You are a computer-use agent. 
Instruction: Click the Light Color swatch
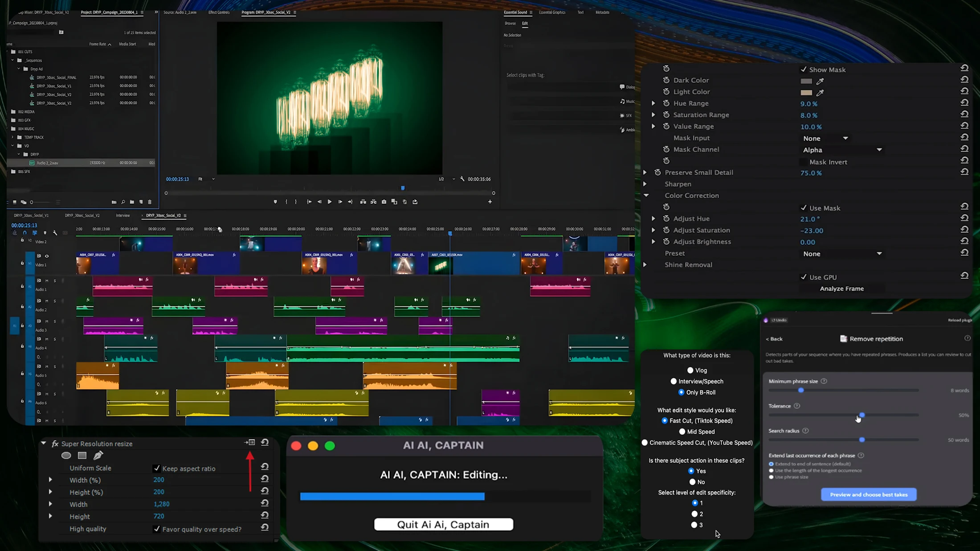[806, 93]
